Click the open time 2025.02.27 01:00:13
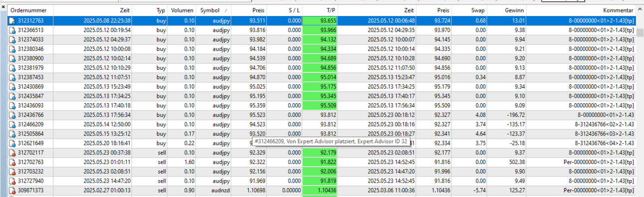Image resolution: width=644 pixels, height=197 pixels. 107,191
